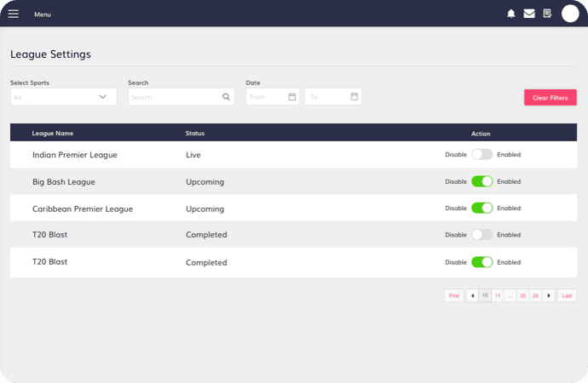Click the search magnifier icon

(226, 97)
